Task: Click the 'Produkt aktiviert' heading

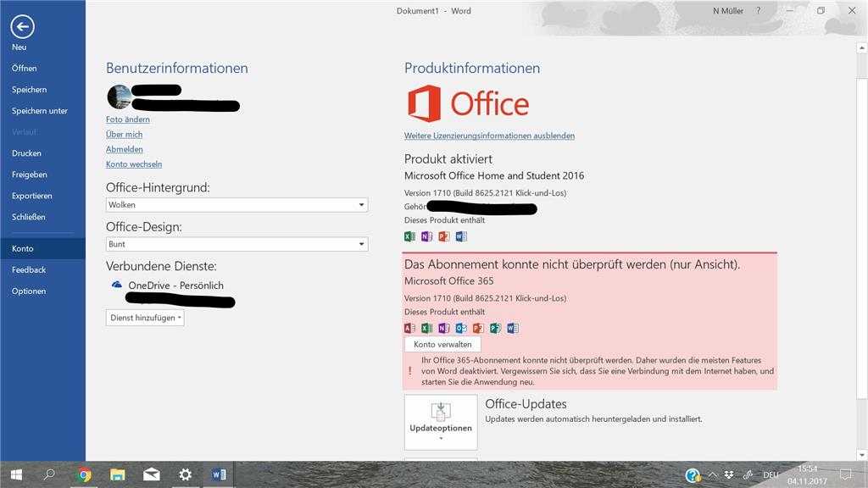Action: (448, 158)
